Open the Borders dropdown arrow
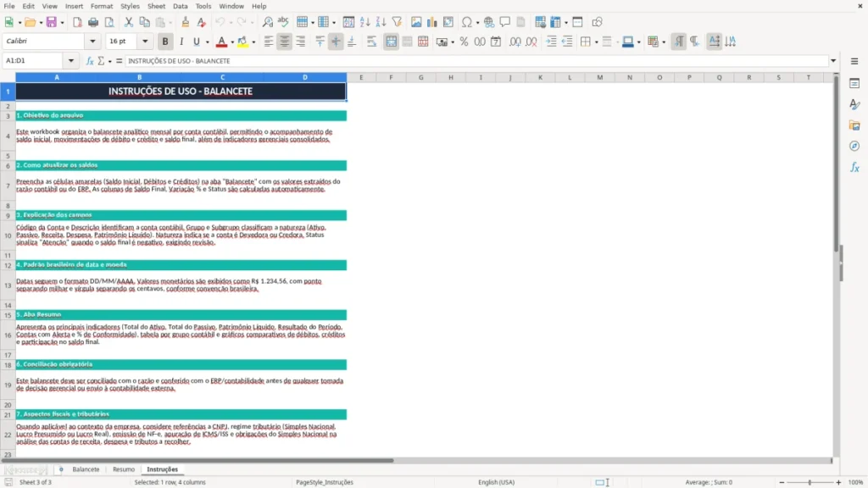 coord(596,42)
